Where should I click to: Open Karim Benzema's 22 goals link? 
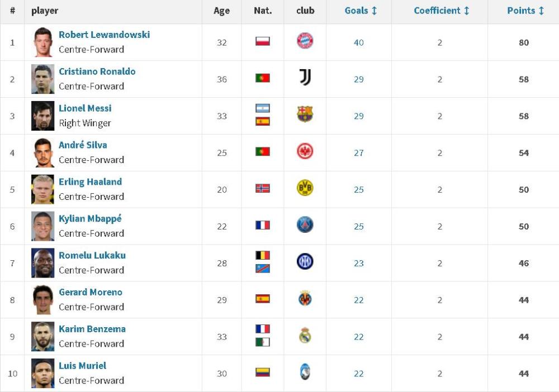click(x=359, y=337)
